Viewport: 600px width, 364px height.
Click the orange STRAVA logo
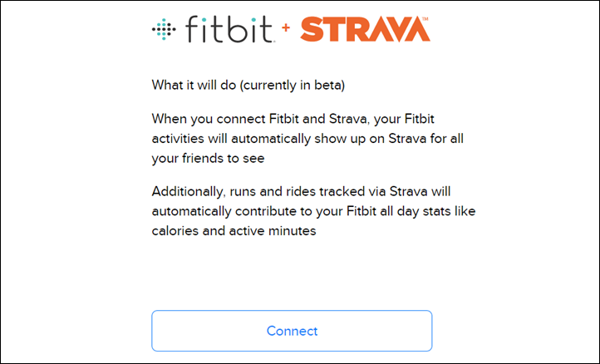click(x=365, y=29)
